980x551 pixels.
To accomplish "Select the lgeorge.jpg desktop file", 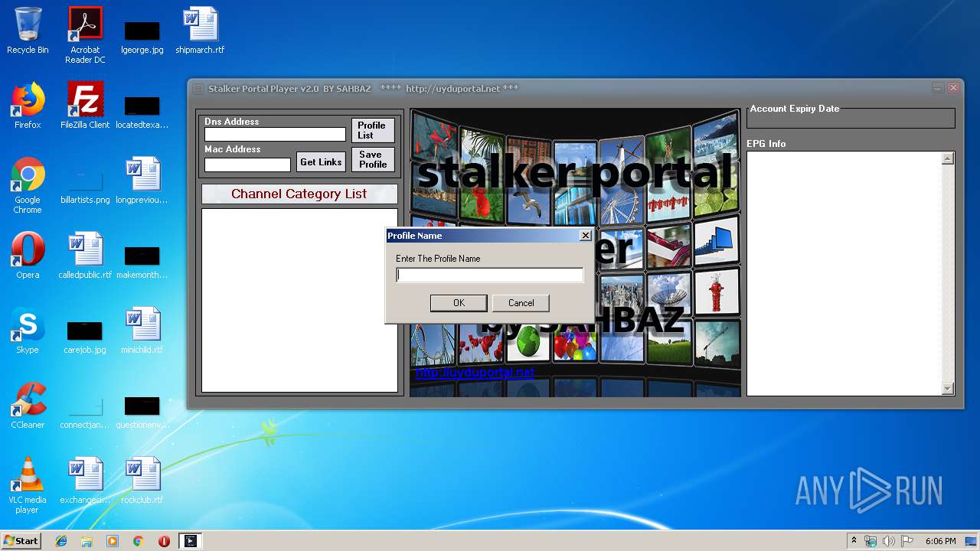I will (142, 35).
